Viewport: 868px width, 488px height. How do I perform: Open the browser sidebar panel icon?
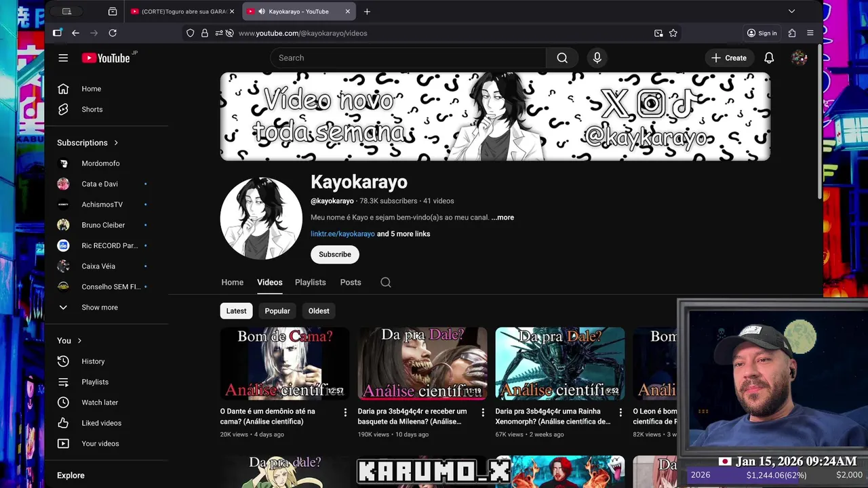(x=57, y=33)
